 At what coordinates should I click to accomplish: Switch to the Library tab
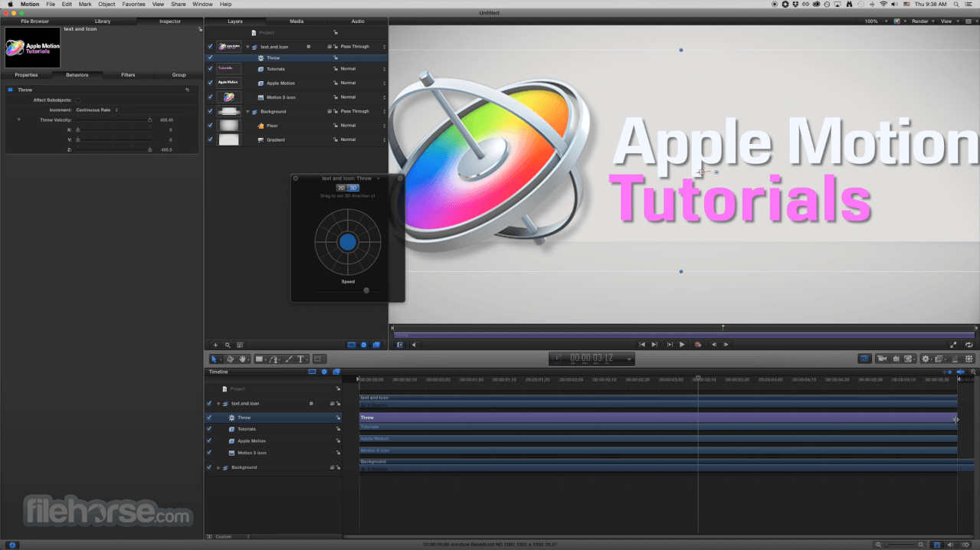point(103,21)
